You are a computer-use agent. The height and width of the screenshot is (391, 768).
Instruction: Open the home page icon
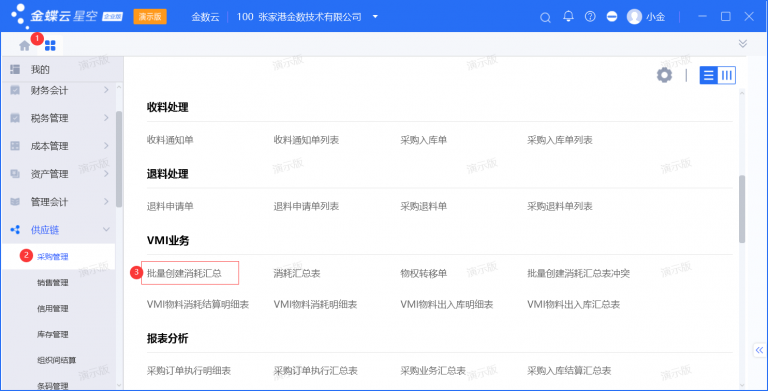coord(24,46)
